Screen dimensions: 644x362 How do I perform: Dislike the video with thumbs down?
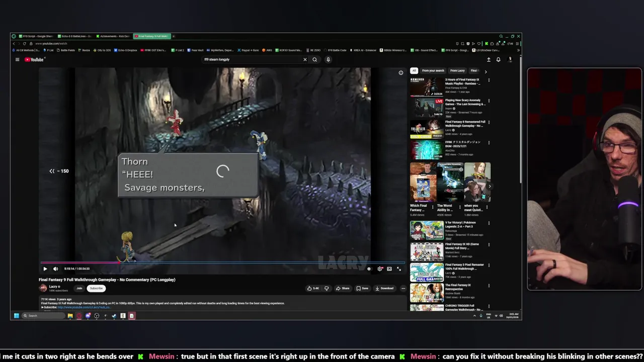pyautogui.click(x=327, y=288)
